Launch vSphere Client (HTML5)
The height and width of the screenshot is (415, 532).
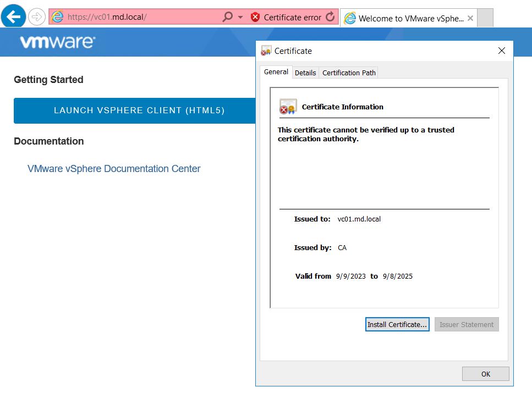135,110
